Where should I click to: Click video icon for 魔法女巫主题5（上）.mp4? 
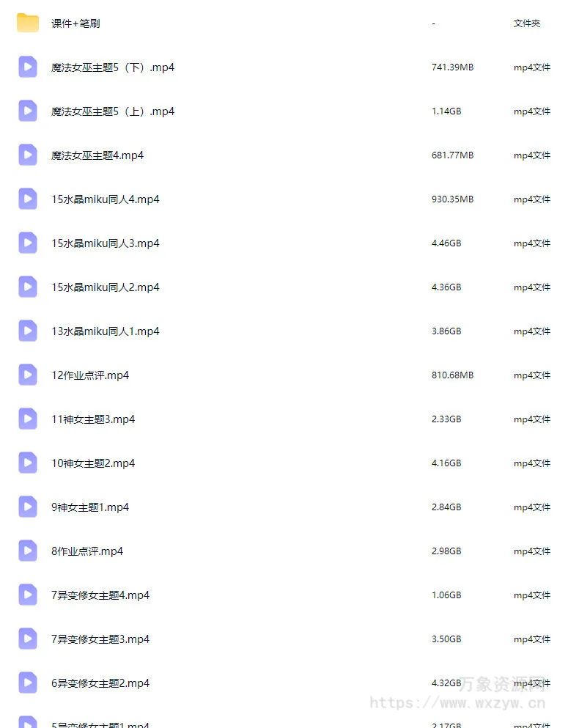[x=28, y=111]
